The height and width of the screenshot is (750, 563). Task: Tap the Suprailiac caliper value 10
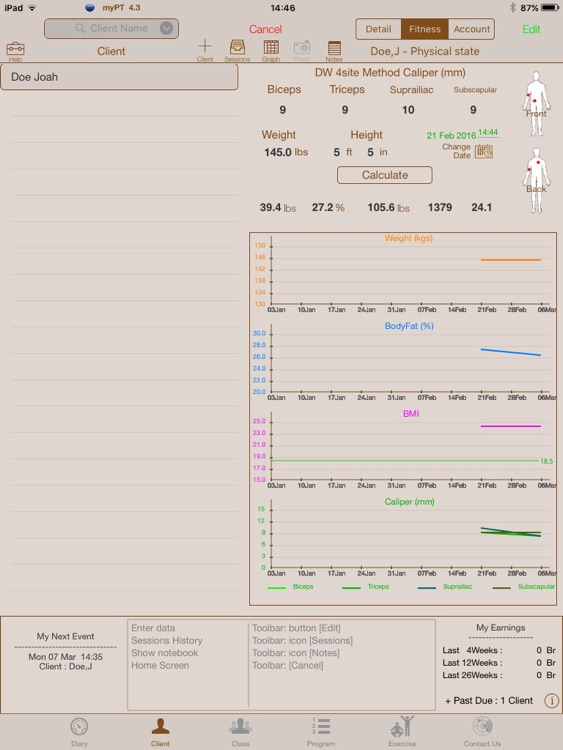[x=408, y=110]
